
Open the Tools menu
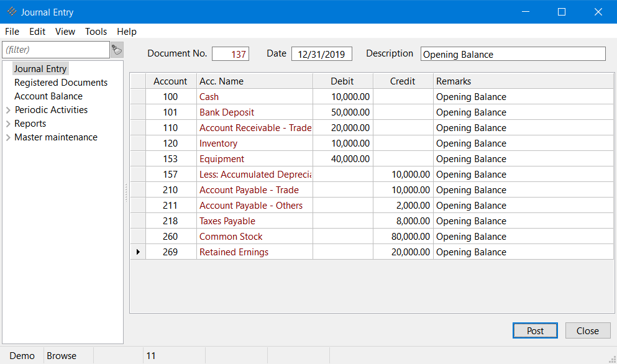point(96,32)
